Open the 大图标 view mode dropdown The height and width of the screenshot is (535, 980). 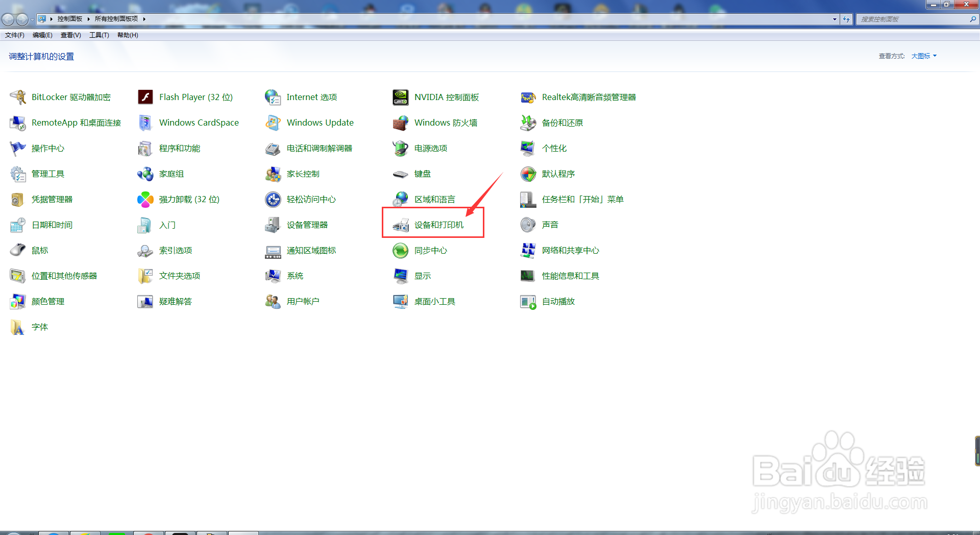click(924, 56)
